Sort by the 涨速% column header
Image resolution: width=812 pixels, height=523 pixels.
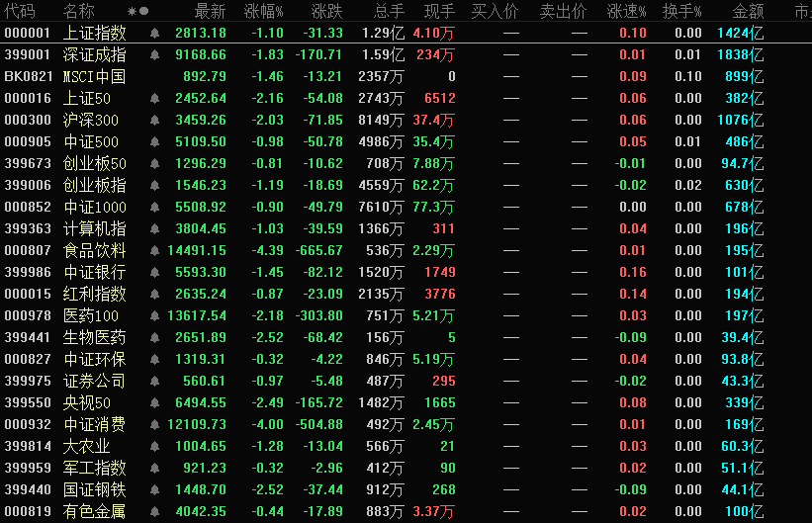click(627, 11)
